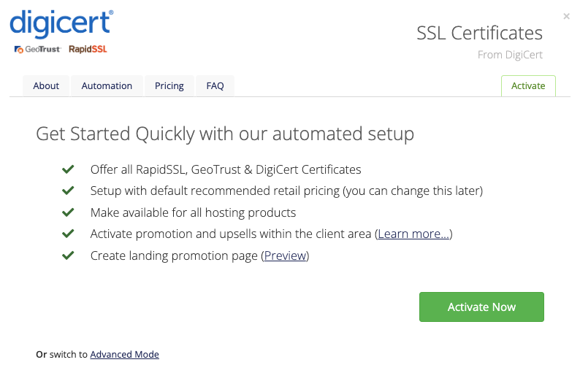Viewport: 580px width, 392px height.
Task: Click text Make available for all hosting products
Action: (193, 212)
